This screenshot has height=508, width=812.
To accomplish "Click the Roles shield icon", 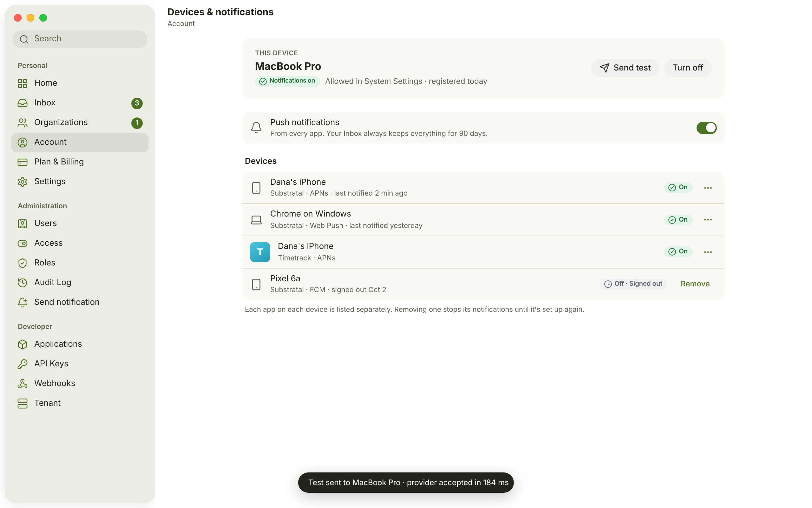I will (23, 263).
